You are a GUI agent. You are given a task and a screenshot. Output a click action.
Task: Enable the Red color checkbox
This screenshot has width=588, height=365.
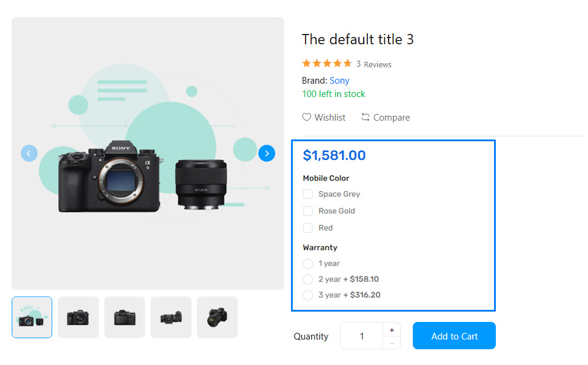point(308,228)
